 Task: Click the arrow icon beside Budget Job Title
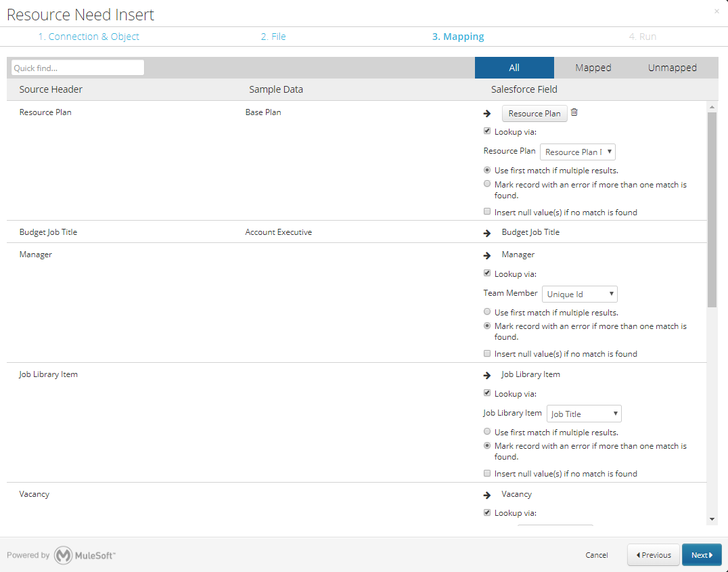[486, 233]
